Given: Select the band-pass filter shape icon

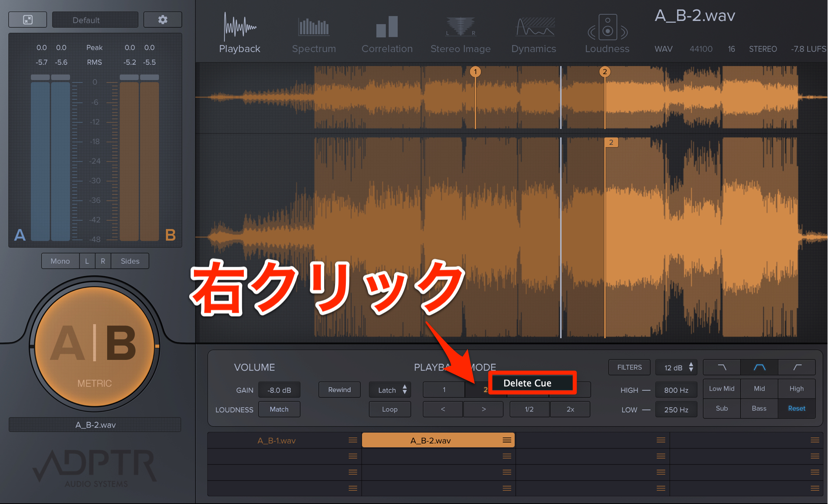Looking at the screenshot, I should click(759, 367).
